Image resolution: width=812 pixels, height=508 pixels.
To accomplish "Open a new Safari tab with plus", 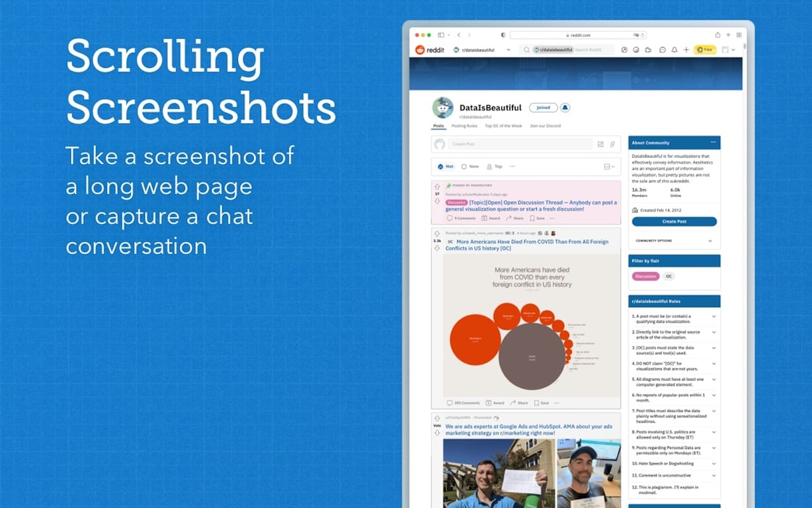I will (728, 34).
